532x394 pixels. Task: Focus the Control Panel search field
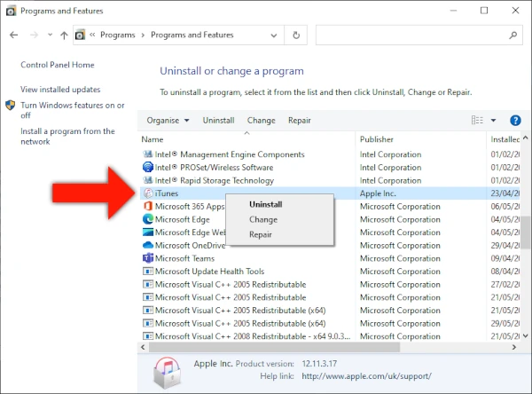[x=419, y=35]
